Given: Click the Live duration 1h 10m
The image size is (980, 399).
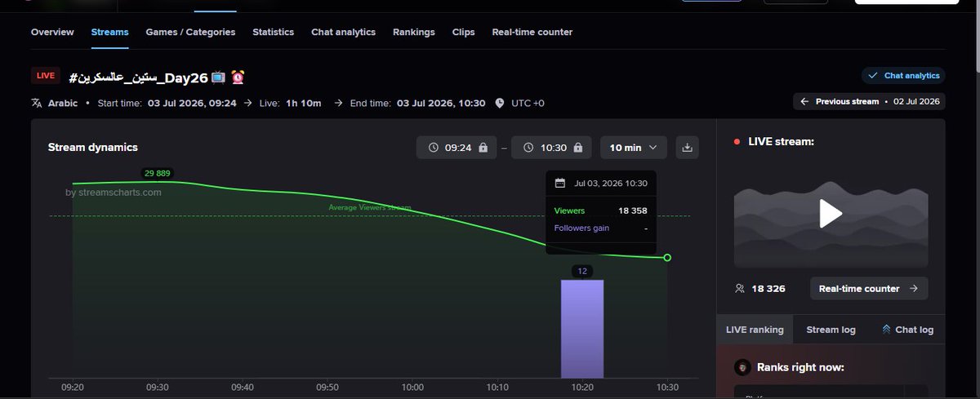Looking at the screenshot, I should coord(303,104).
